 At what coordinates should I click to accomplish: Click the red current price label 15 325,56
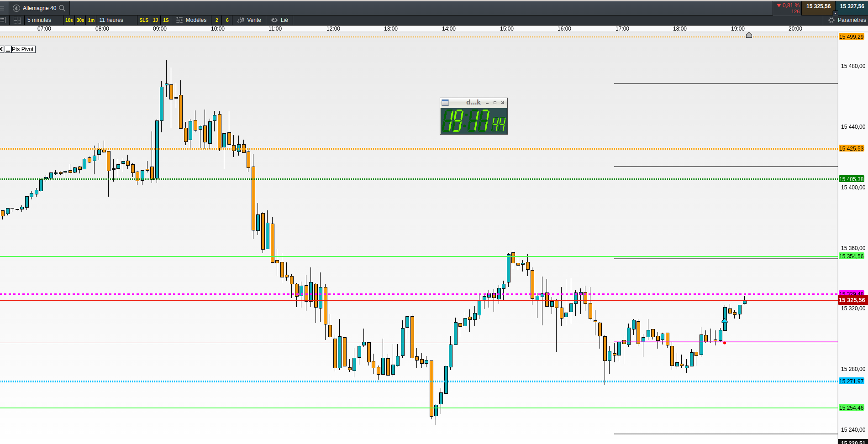click(x=852, y=300)
